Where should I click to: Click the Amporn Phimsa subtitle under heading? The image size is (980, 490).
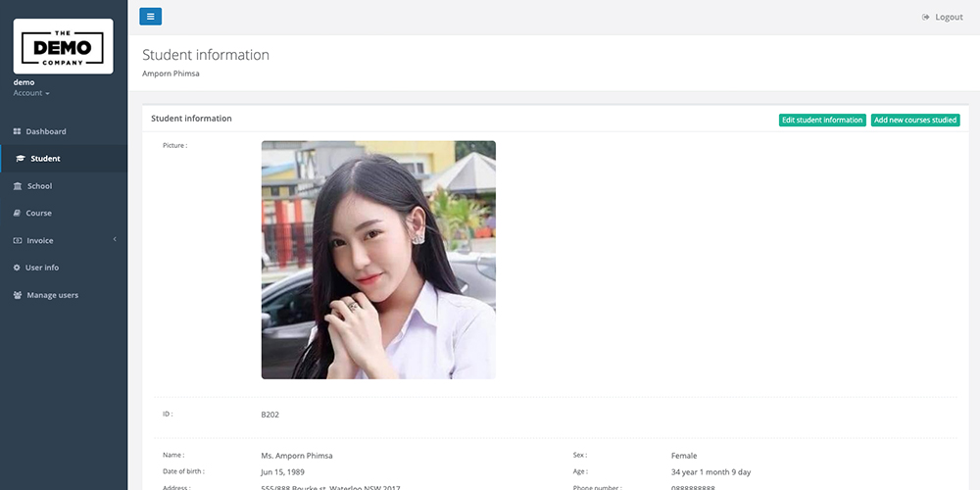(171, 73)
